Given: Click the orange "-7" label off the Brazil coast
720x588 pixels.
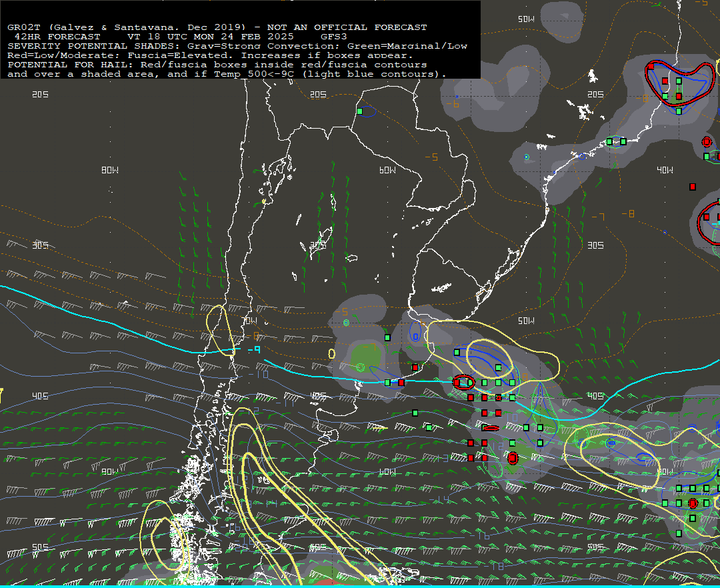Looking at the screenshot, I should (x=598, y=217).
